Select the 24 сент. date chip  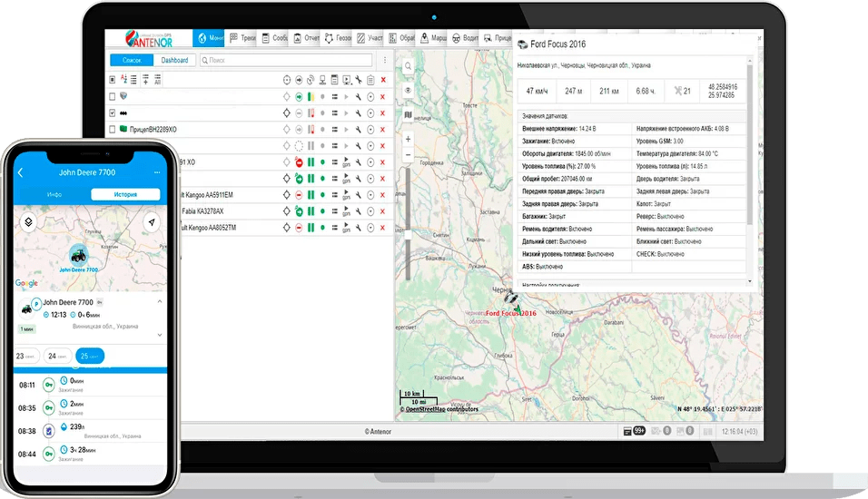click(57, 356)
